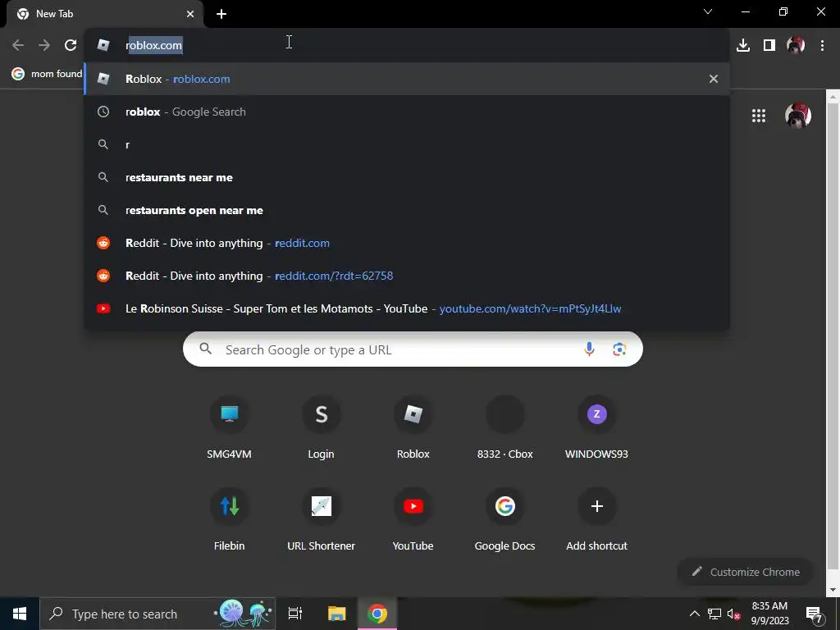Image resolution: width=840 pixels, height=630 pixels.
Task: Select restaurants near me suggestion
Action: coord(407,177)
